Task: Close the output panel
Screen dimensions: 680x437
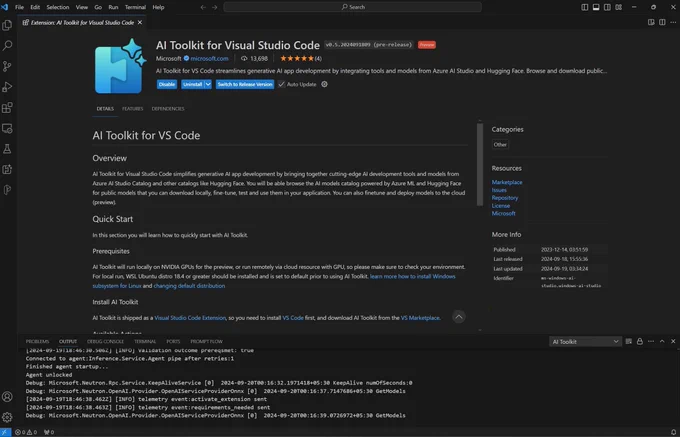Action: click(673, 342)
